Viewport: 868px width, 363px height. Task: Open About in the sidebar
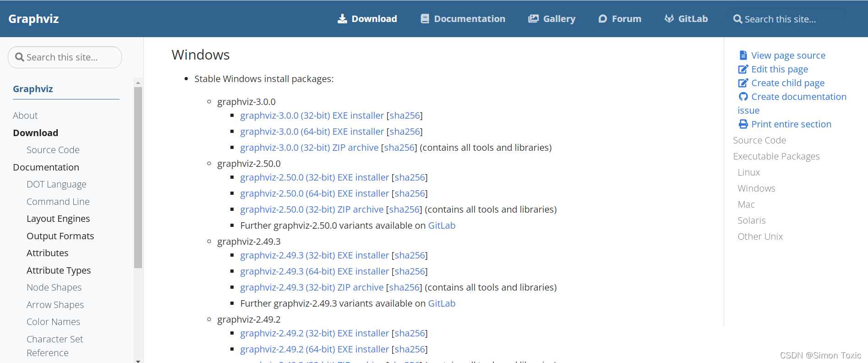[25, 115]
